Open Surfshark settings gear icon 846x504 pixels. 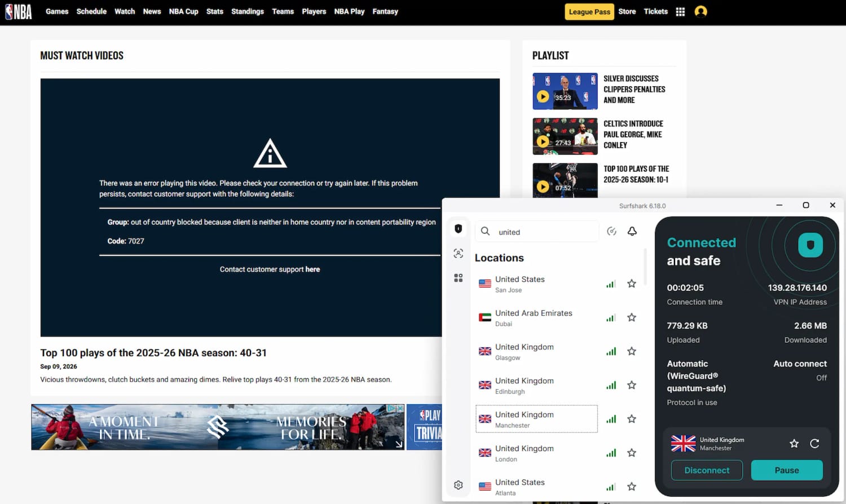(x=459, y=485)
